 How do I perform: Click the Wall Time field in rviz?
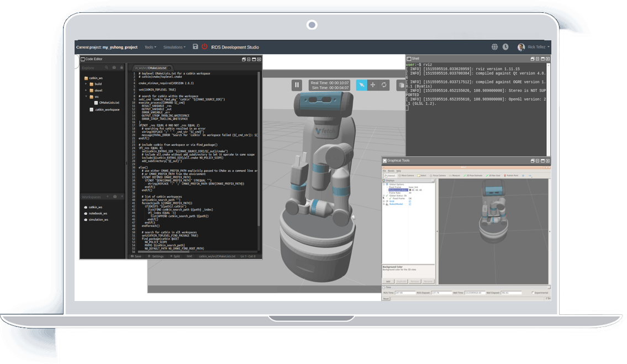point(475,293)
